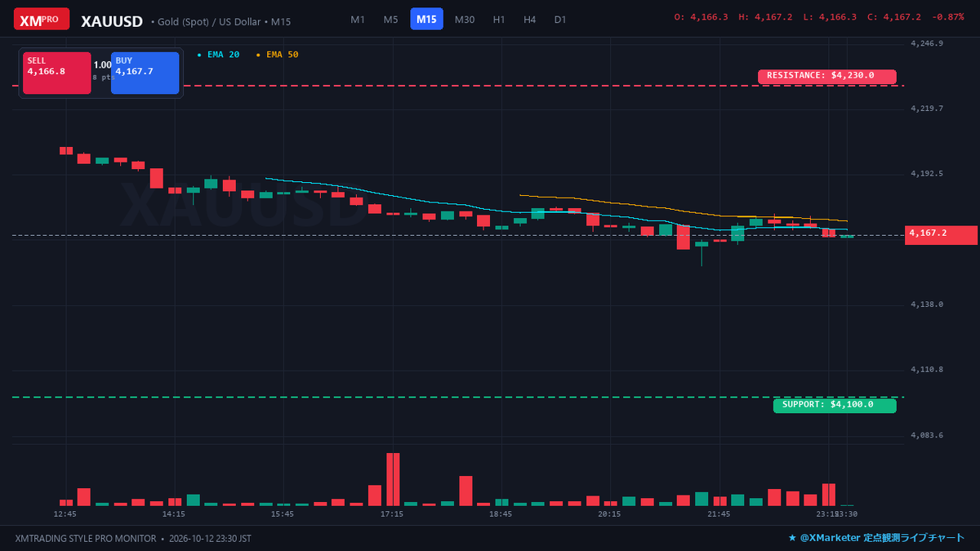The image size is (980, 551).
Task: Toggle the EMA 50 legend indicator
Action: [x=278, y=55]
